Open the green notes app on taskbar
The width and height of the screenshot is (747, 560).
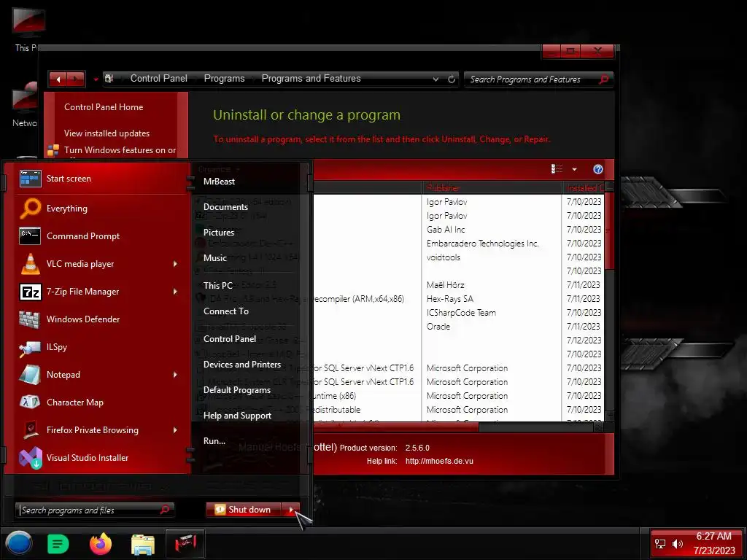(x=58, y=544)
